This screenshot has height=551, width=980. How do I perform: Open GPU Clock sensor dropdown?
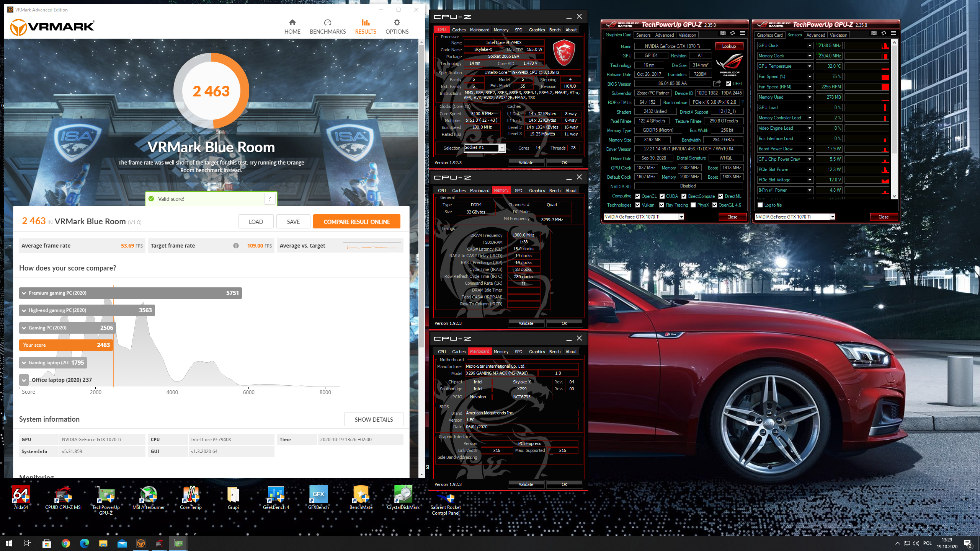[810, 46]
